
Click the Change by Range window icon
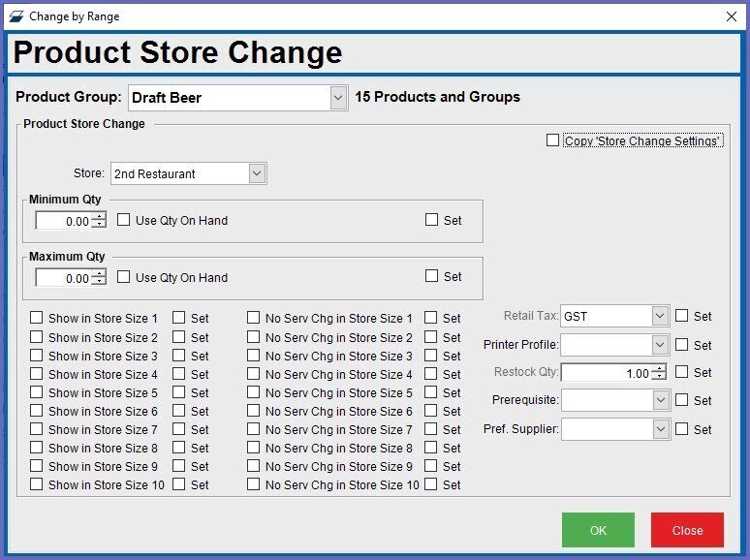click(x=16, y=16)
